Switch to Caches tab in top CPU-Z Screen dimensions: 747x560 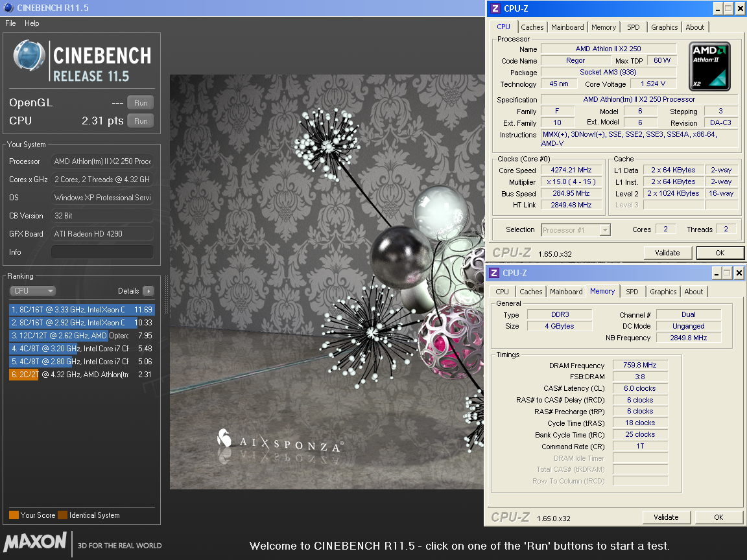(532, 27)
